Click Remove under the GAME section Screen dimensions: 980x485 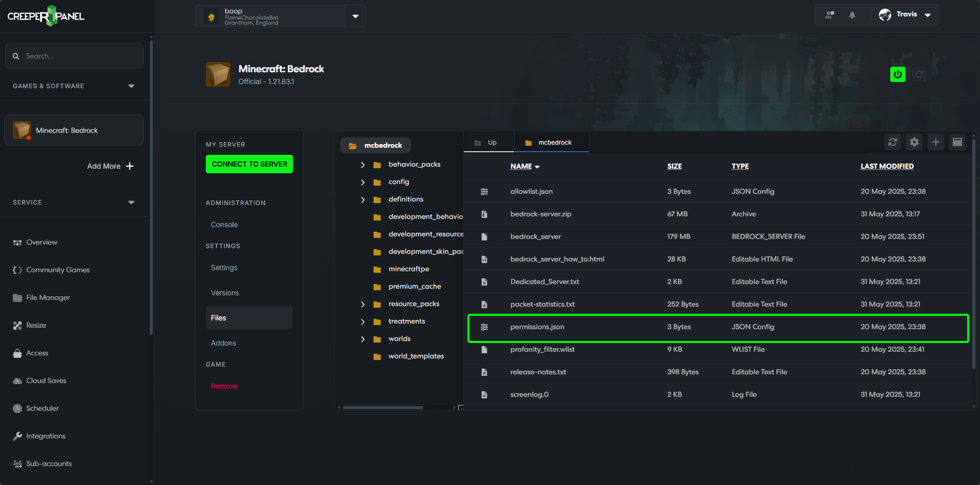pyautogui.click(x=224, y=386)
